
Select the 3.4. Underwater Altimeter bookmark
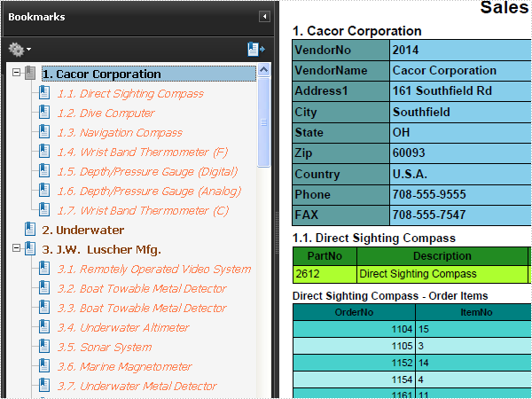pos(123,328)
